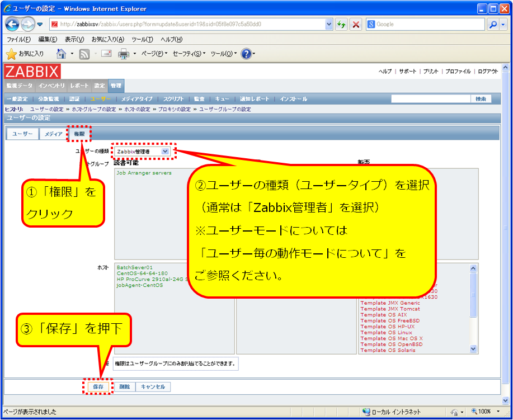This screenshot has height=420, width=513.
Task: Open ユーザーグループの設定 in the history breadcrumb
Action: coord(225,109)
